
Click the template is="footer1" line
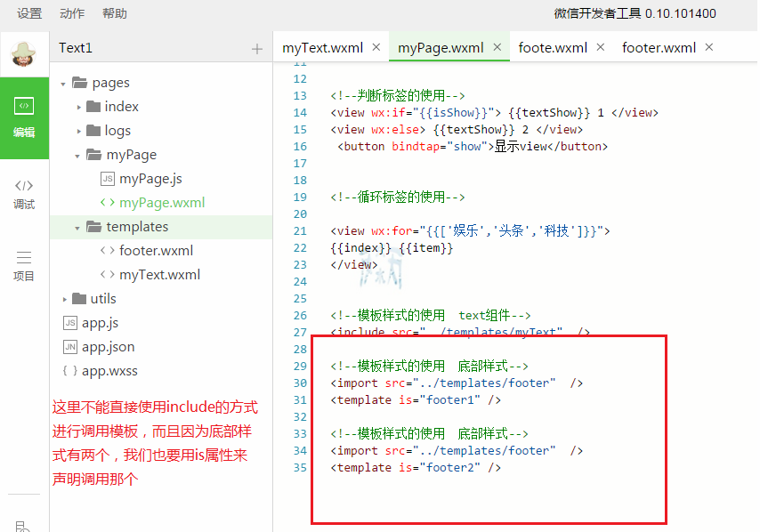click(x=416, y=400)
